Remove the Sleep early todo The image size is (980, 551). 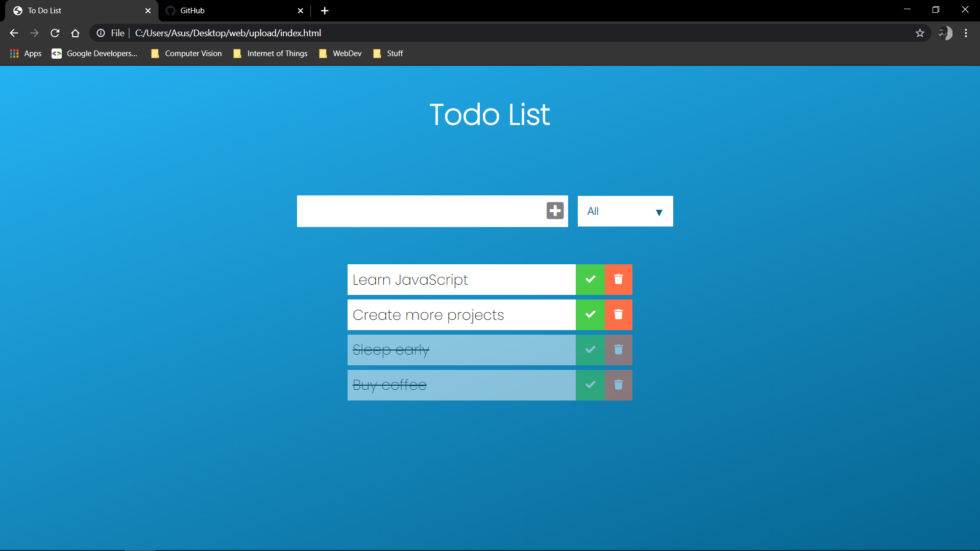pos(618,349)
